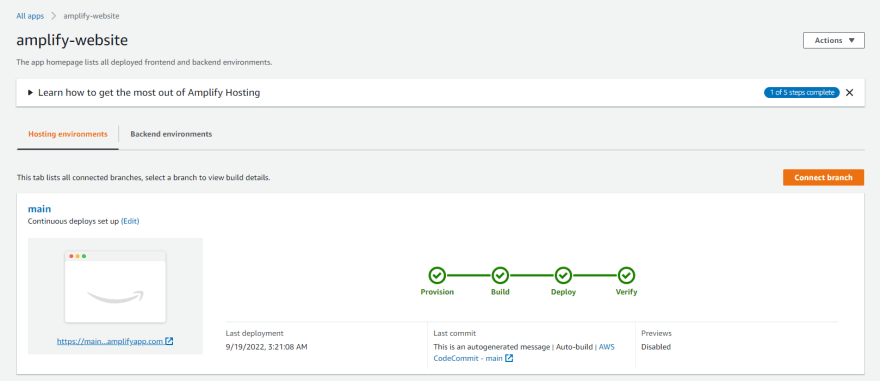The image size is (880, 381).
Task: Dismiss the Amplify Hosting guide banner
Action: (x=849, y=93)
